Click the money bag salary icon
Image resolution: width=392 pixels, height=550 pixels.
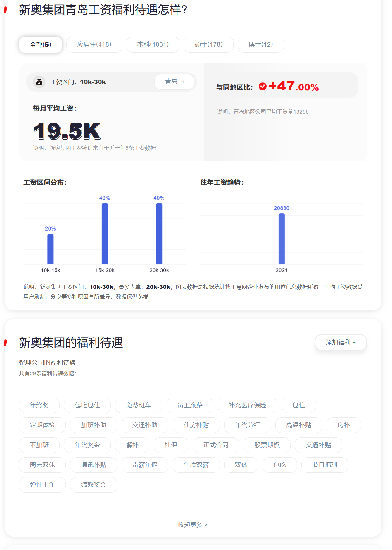(x=39, y=82)
